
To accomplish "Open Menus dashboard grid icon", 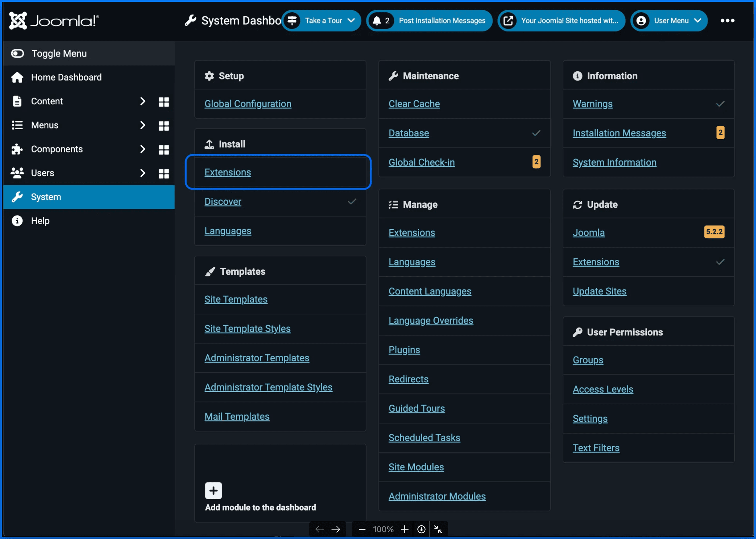I will [164, 126].
